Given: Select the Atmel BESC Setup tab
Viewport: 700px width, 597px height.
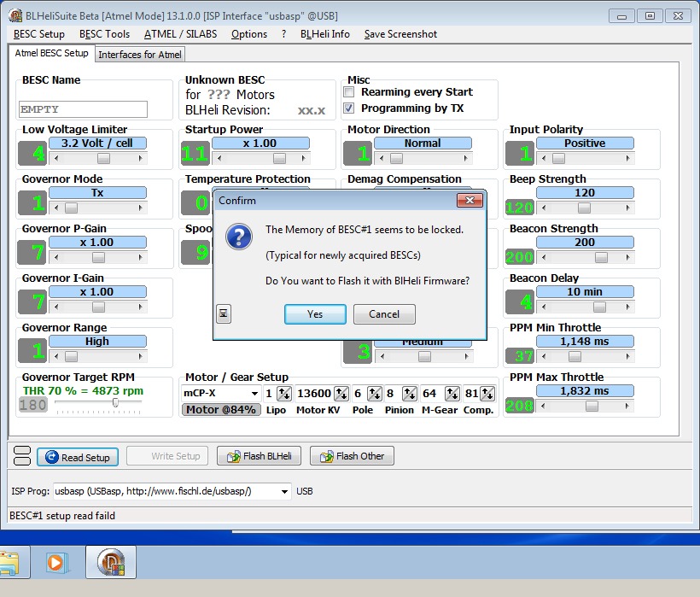Looking at the screenshot, I should (52, 53).
